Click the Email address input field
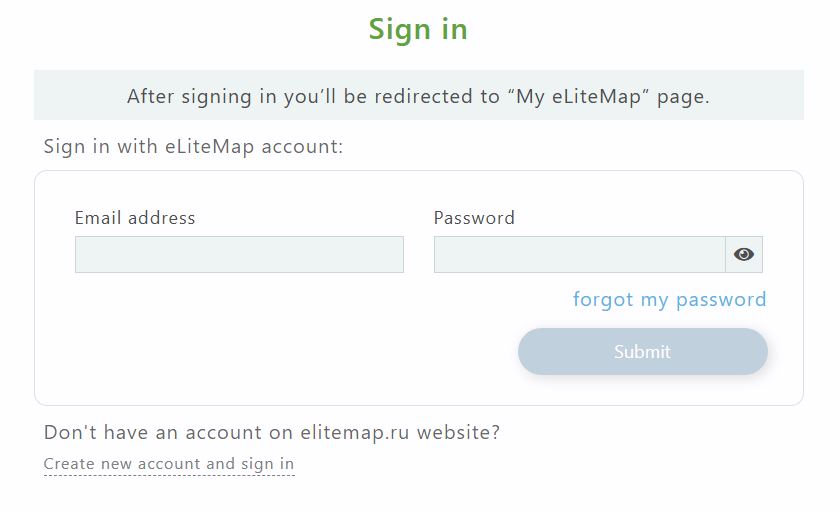Screen dimensions: 839x511 239,254
